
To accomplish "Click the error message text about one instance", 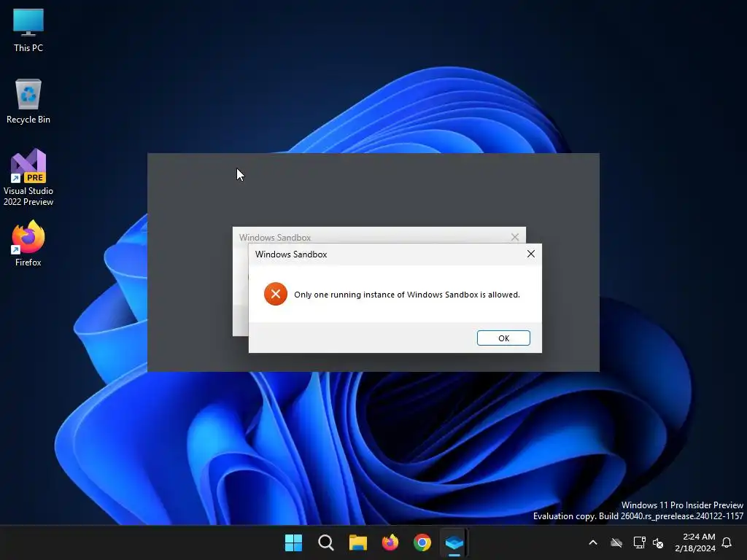I will tap(407, 295).
